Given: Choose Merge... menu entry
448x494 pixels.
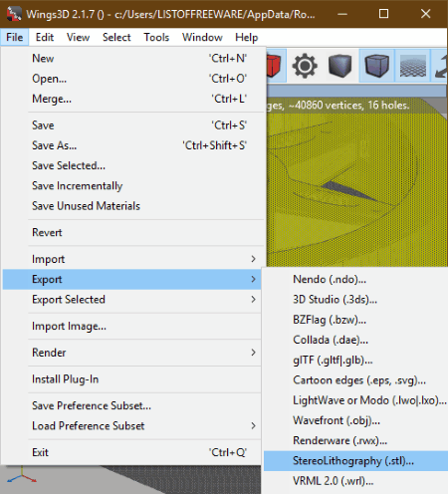Looking at the screenshot, I should click(x=133, y=99).
